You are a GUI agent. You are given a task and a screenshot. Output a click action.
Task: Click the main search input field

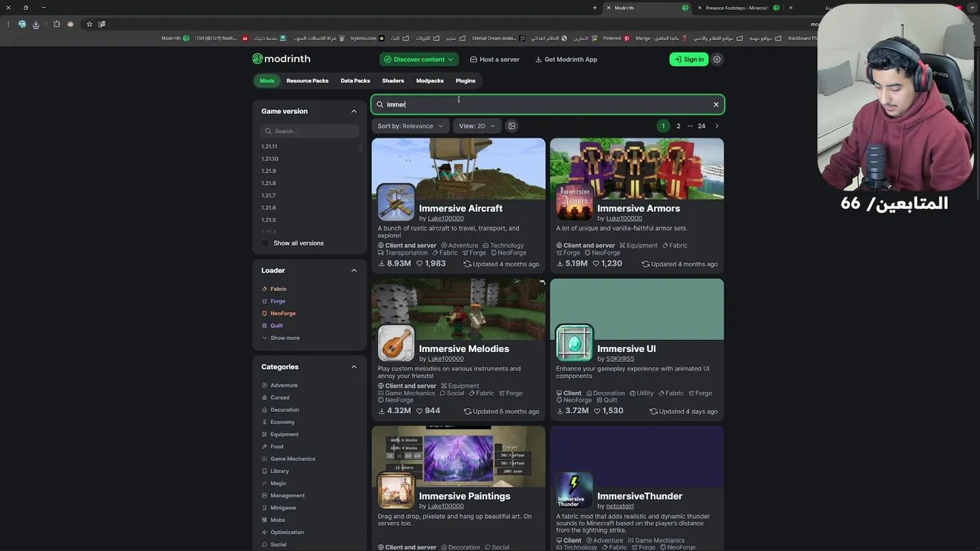click(x=547, y=104)
